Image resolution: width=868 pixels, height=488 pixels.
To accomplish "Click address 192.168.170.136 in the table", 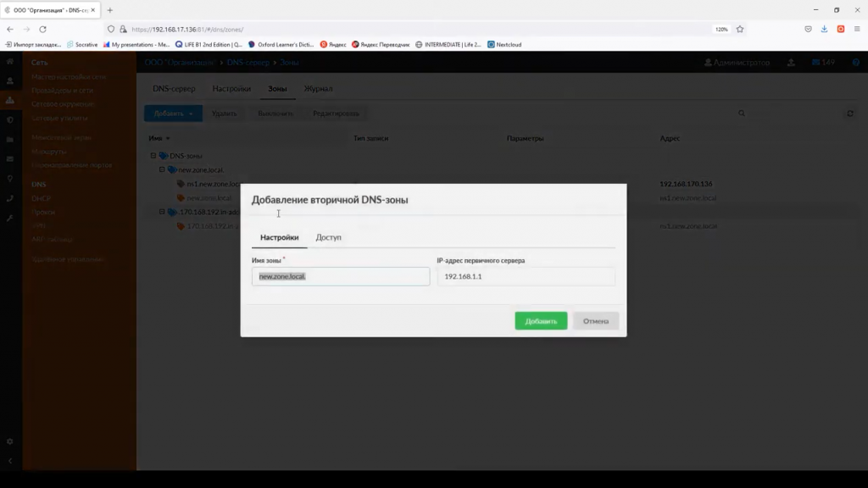I will 686,184.
